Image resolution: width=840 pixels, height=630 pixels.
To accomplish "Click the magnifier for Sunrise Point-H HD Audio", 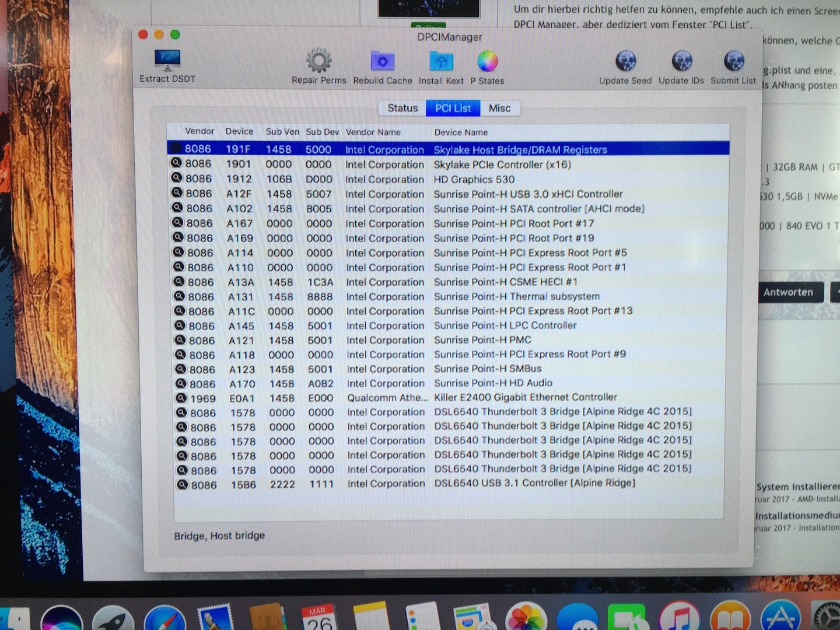I will pos(181,383).
